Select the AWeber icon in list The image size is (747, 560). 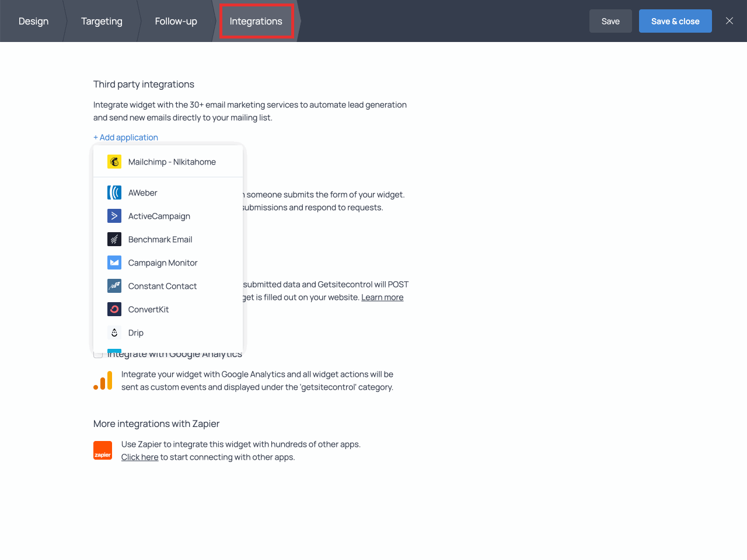click(x=114, y=192)
